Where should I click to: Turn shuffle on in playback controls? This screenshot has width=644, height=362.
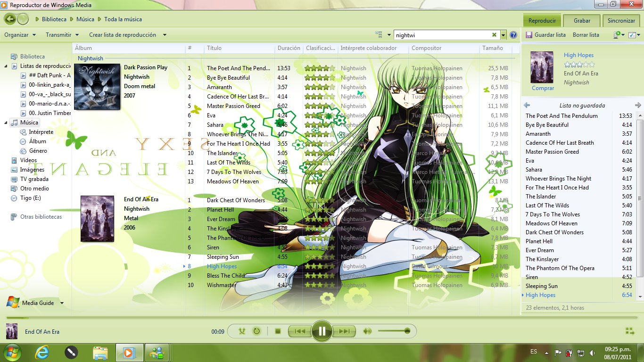coord(242,331)
